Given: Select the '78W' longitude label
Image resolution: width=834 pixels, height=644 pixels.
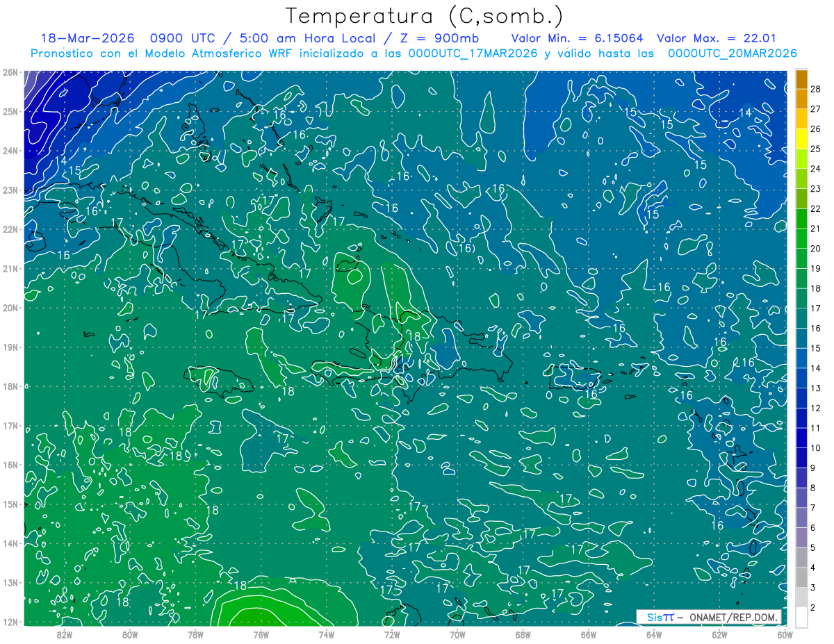Looking at the screenshot, I should [195, 634].
